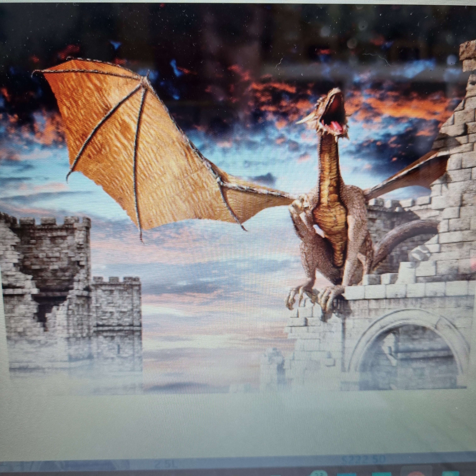The width and height of the screenshot is (476, 476).
Task: Click the red circular taskbar icon at bottom
Action: [416, 474]
